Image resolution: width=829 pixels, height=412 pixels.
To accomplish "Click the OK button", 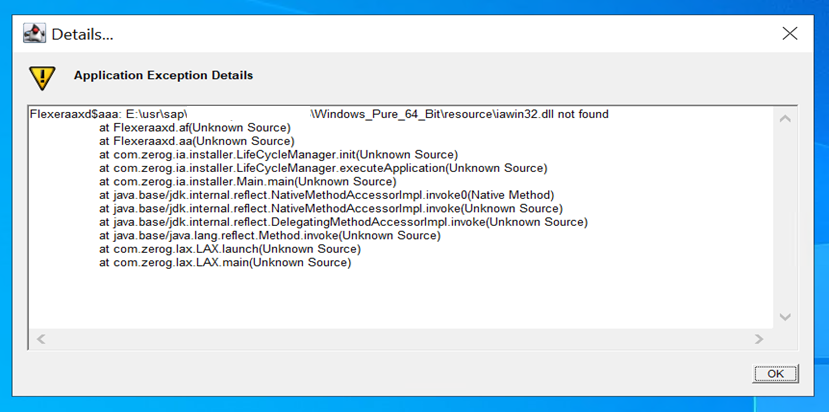I will pyautogui.click(x=775, y=373).
